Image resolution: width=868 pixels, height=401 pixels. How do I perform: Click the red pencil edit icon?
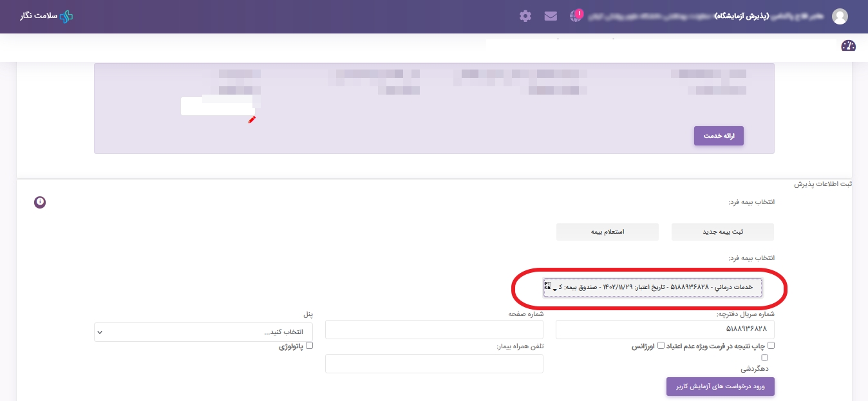tap(252, 120)
